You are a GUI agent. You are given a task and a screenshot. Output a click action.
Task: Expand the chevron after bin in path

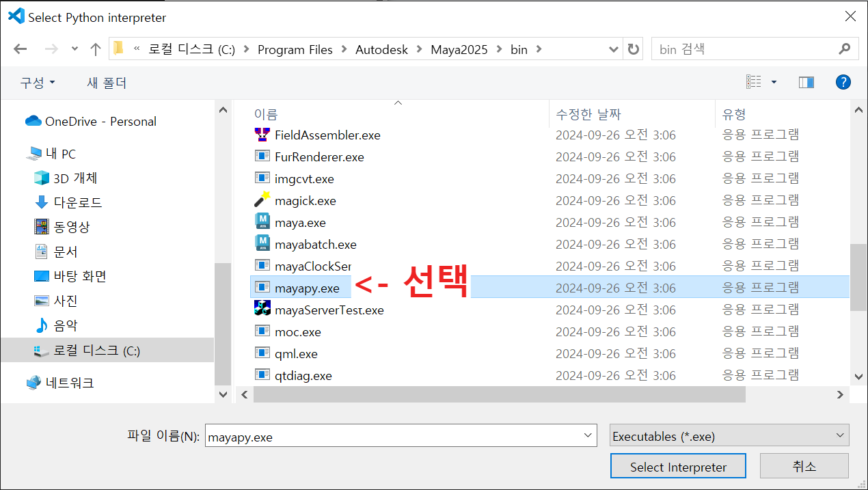coord(539,49)
